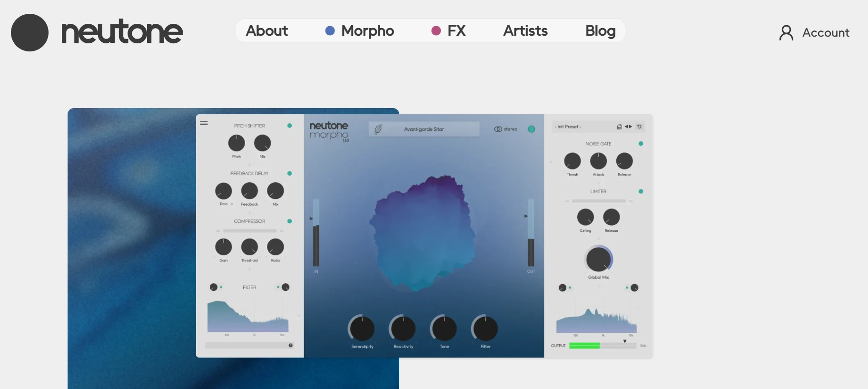Image resolution: width=868 pixels, height=389 pixels.
Task: Click the Noise Gate Attack knob
Action: point(598,161)
